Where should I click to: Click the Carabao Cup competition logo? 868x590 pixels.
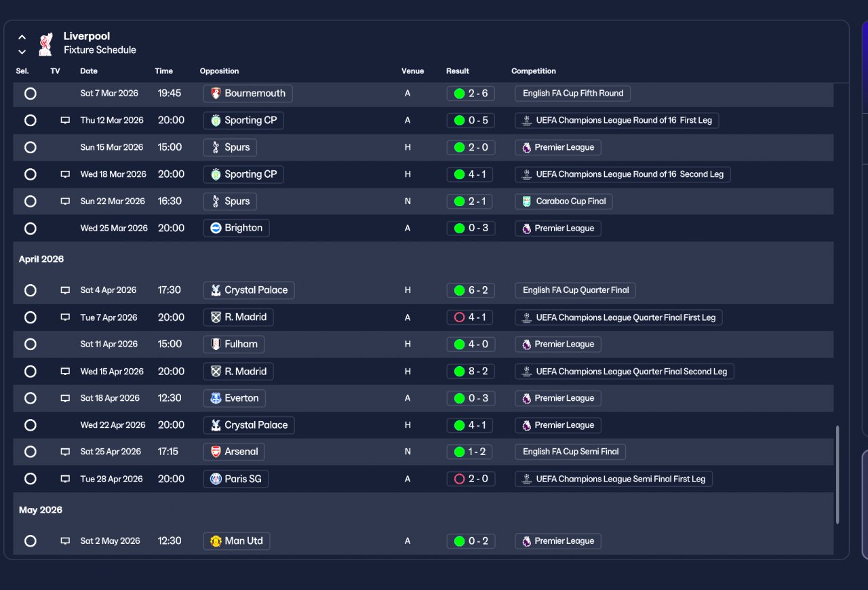[527, 201]
